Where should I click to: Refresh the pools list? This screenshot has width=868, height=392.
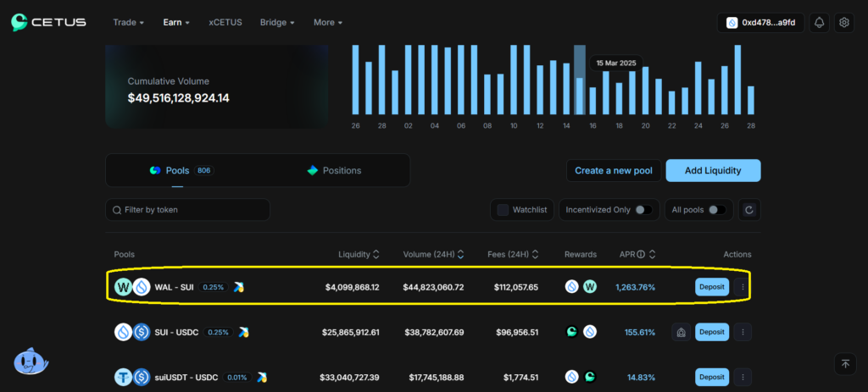[748, 210]
